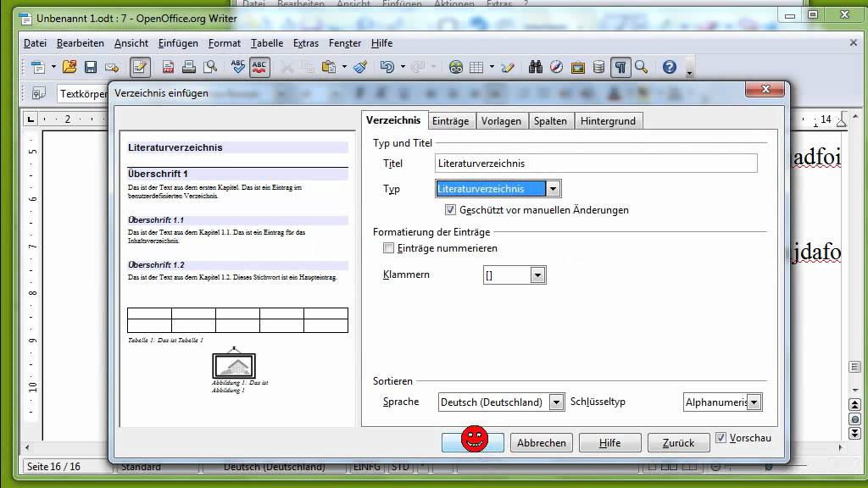This screenshot has width=868, height=488.
Task: Click the Find & Replace binoculars icon
Action: coord(536,68)
